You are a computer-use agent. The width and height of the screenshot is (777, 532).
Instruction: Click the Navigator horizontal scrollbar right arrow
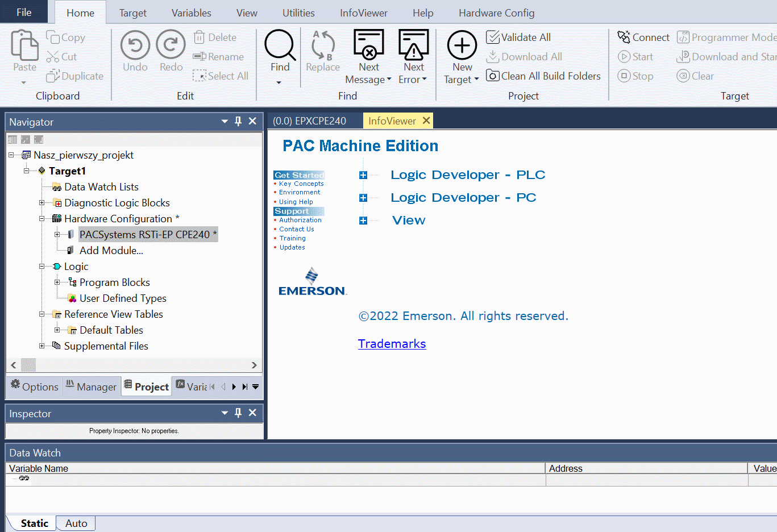pyautogui.click(x=254, y=365)
